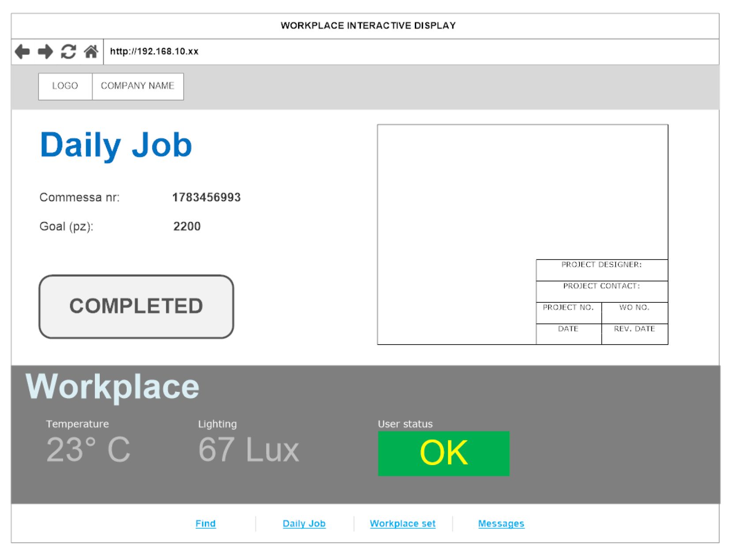Click the WO NO. cell
734x560 pixels.
click(x=635, y=312)
